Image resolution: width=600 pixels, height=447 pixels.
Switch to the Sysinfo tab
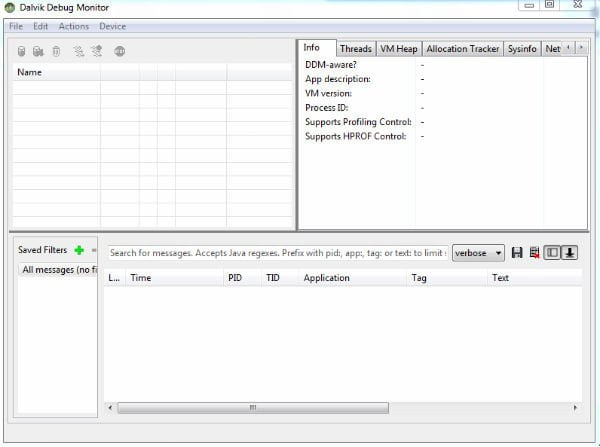[522, 49]
